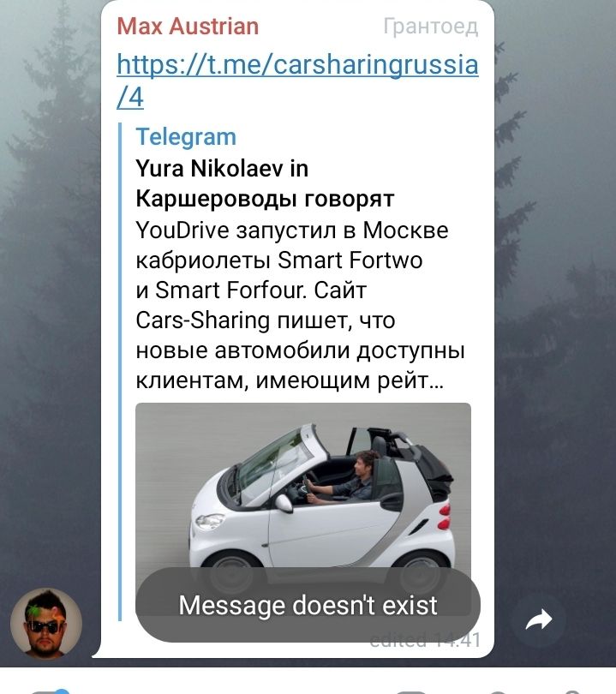Viewport: 616px width, 694px height.
Task: Dismiss the Message doesn't exist toast
Action: 308,605
